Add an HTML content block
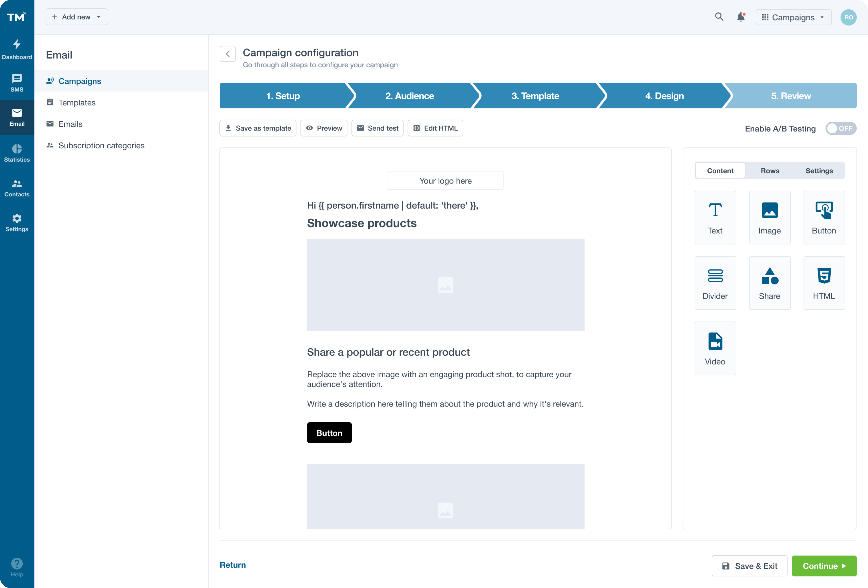Image resolution: width=868 pixels, height=588 pixels. coord(824,283)
